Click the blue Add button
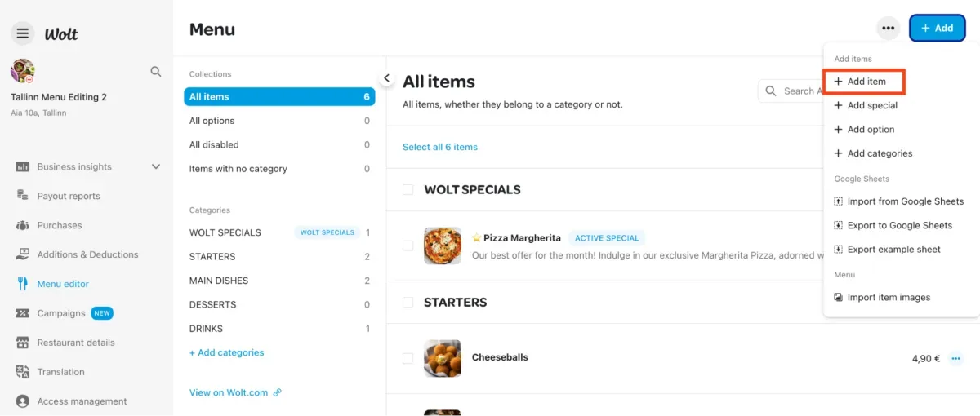 coord(938,29)
